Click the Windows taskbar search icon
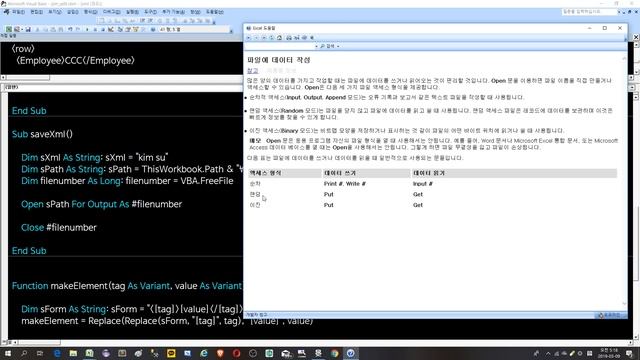This screenshot has width=640, height=360. [24, 353]
